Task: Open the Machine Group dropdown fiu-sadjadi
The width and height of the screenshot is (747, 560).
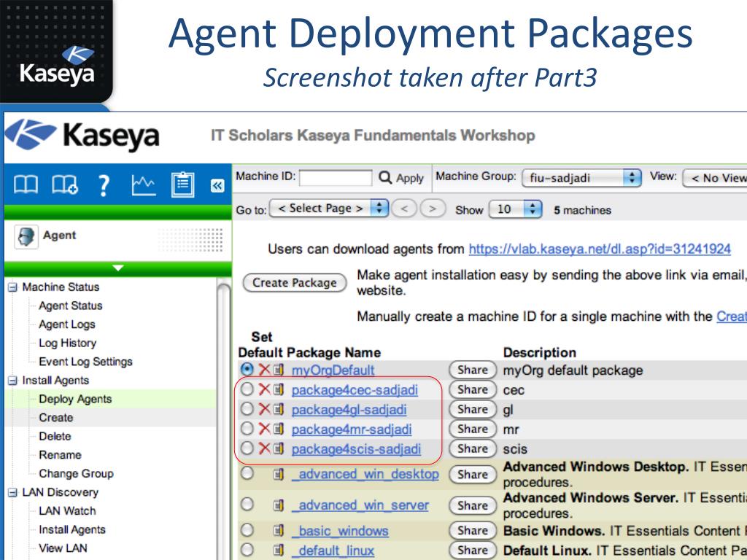Action: pos(581,178)
